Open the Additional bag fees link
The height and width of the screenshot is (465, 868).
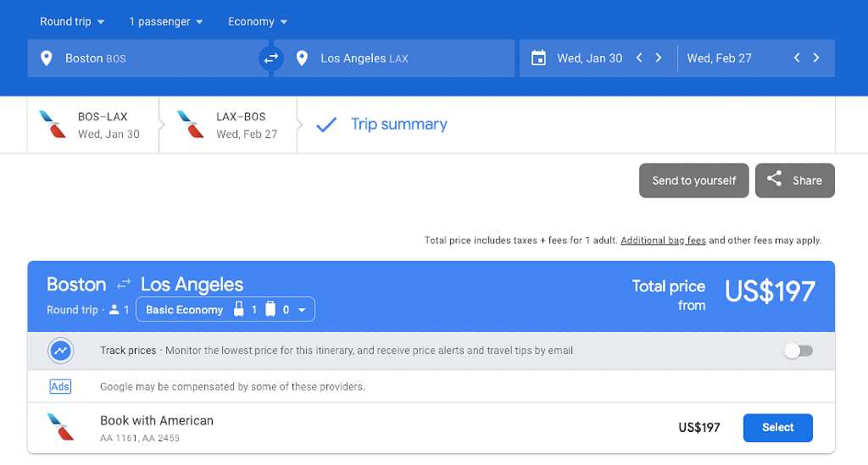coord(663,241)
